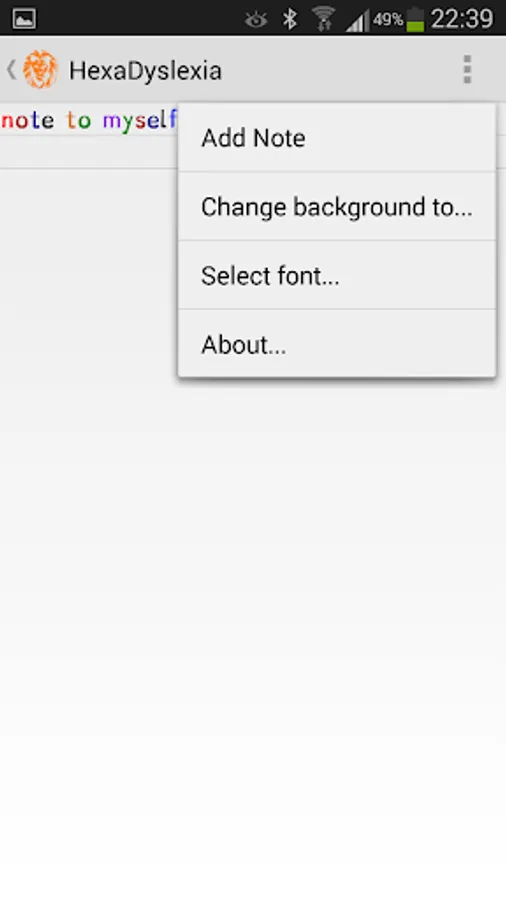
Task: Click the red-blue word 'note' in the list
Action: [28, 121]
